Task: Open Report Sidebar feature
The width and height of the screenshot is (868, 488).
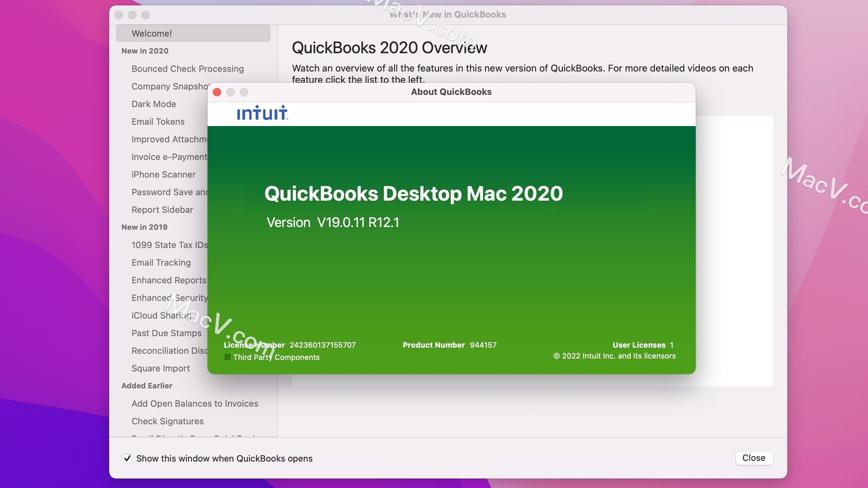Action: tap(162, 210)
